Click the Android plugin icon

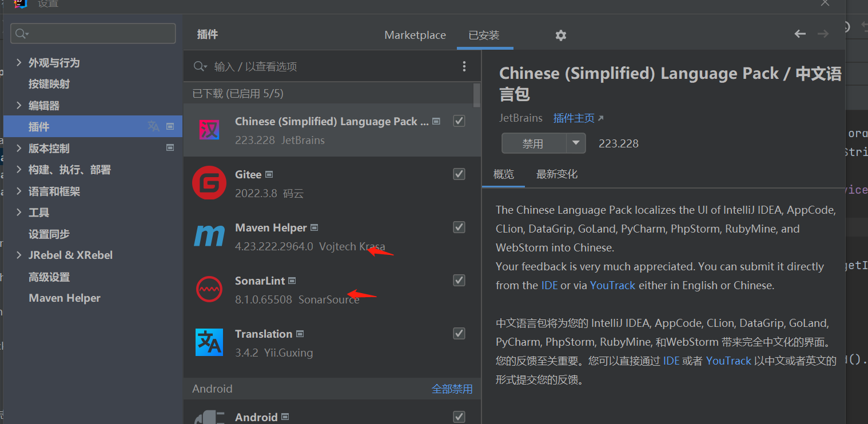209,418
